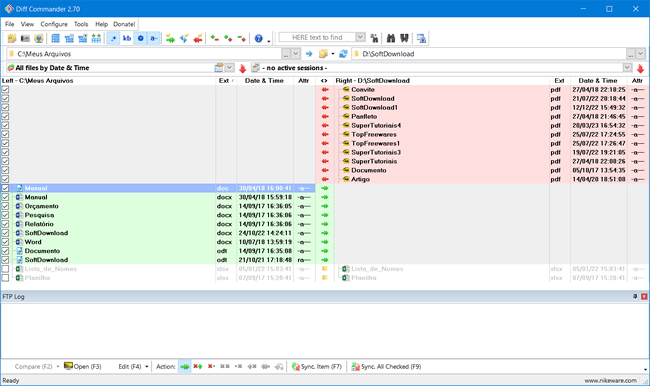Open the File menu
The image size is (650, 386).
pyautogui.click(x=10, y=24)
